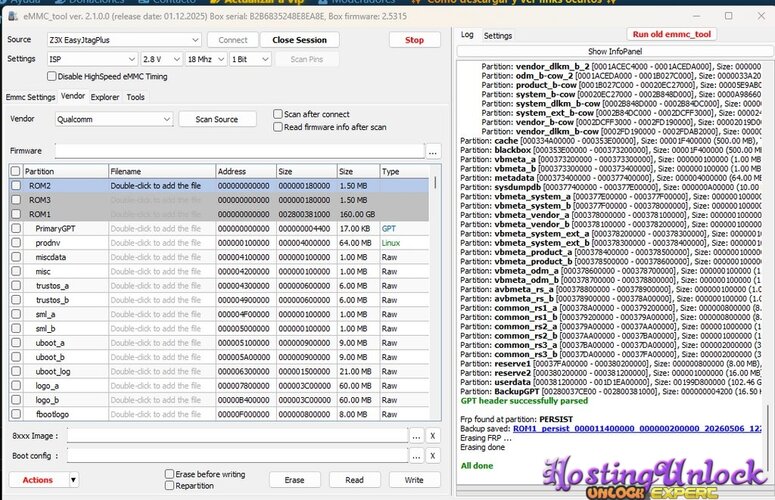Check the prodnv partition checkbox

click(x=16, y=243)
